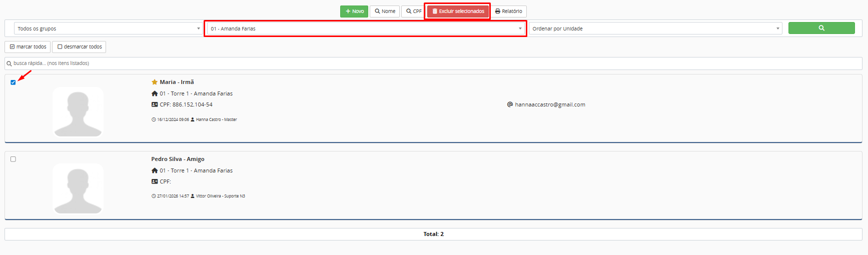Screen dimensions: 868x255
Task: Click the green search magnifier button
Action: click(821, 28)
